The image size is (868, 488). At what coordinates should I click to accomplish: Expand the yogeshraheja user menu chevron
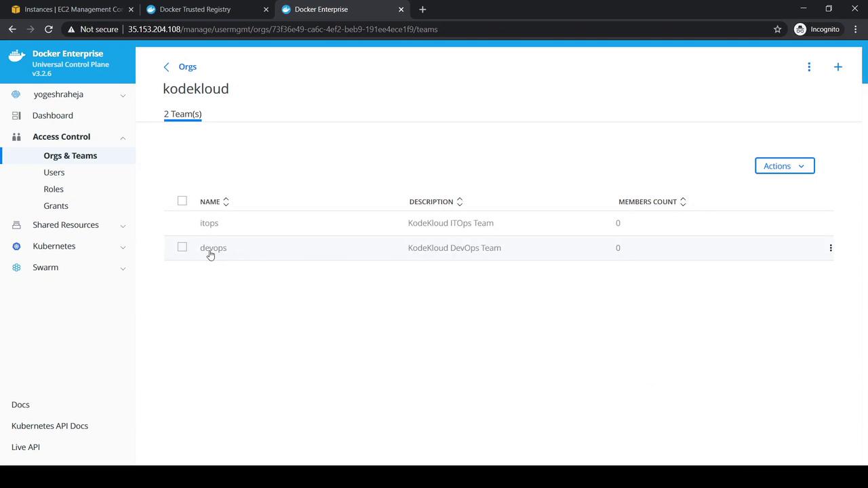(123, 95)
